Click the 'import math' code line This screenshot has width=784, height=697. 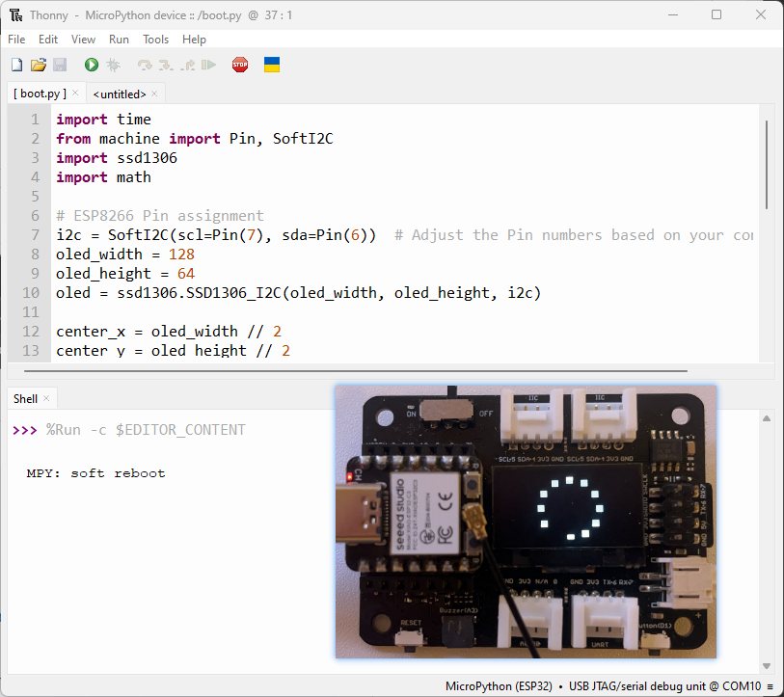(103, 177)
